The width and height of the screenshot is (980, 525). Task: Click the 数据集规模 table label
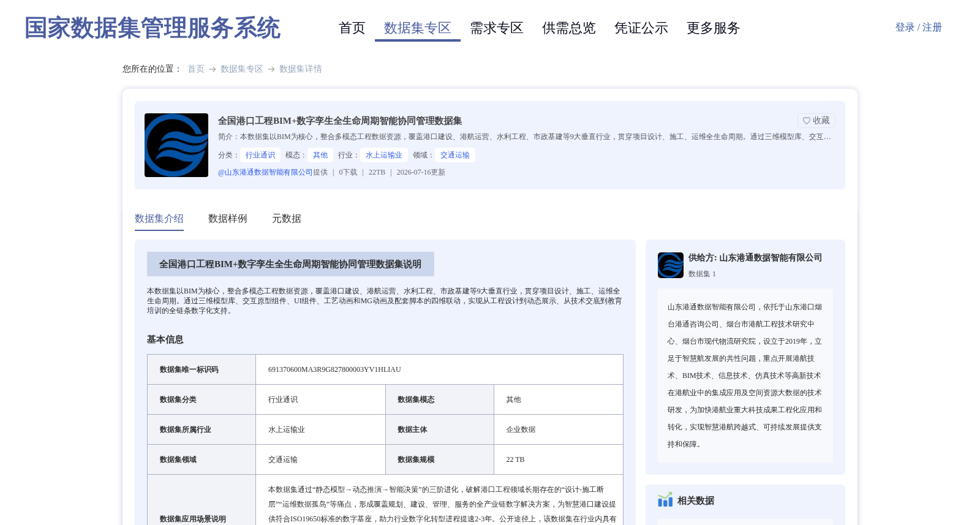coord(416,459)
